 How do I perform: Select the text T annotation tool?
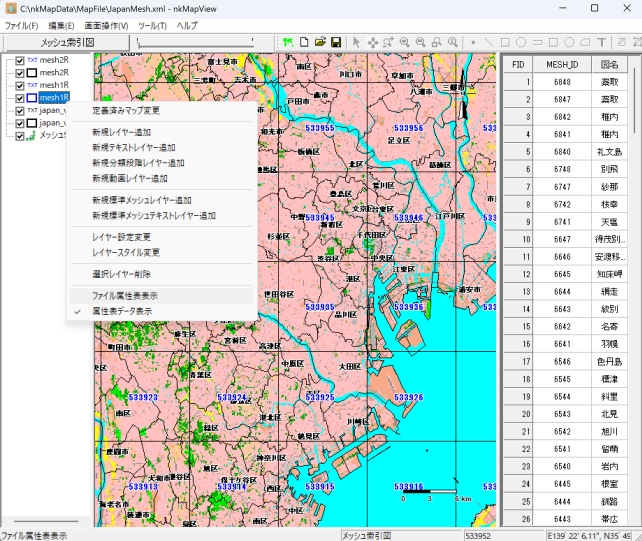point(601,43)
